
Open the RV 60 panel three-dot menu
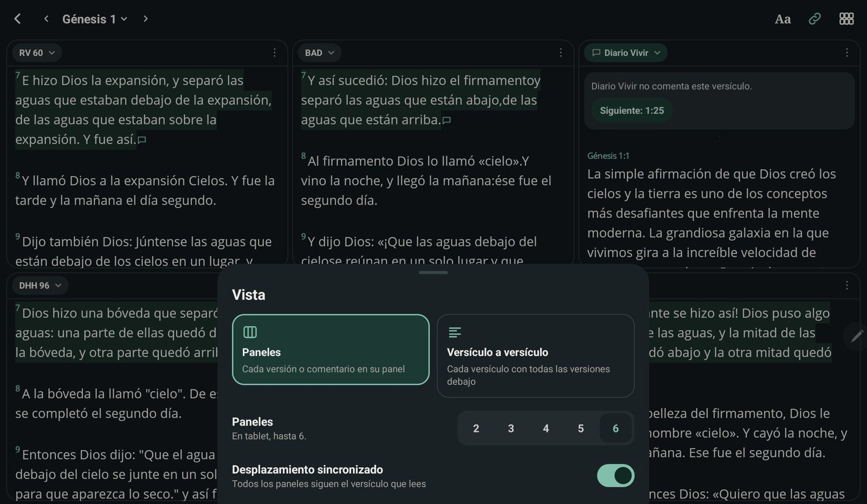click(x=275, y=53)
